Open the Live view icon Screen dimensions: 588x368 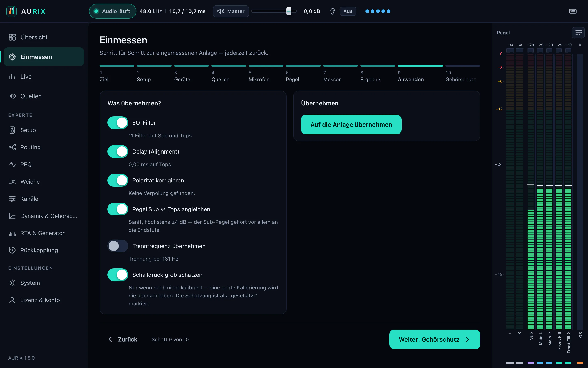[x=12, y=77]
